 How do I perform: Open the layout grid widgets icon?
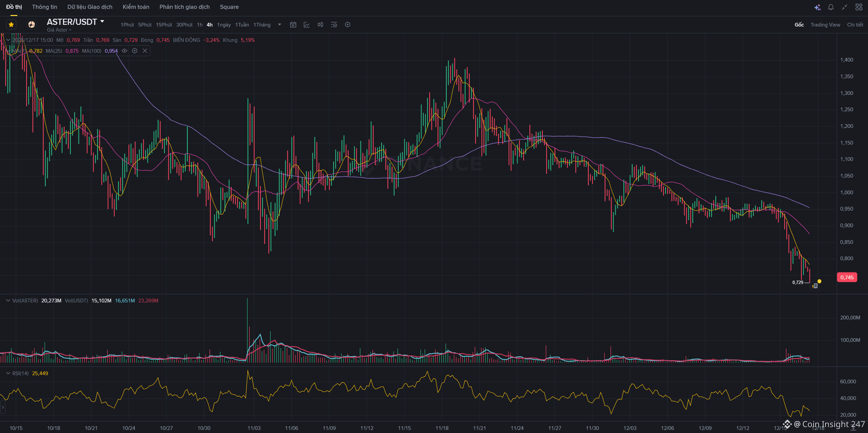[859, 7]
